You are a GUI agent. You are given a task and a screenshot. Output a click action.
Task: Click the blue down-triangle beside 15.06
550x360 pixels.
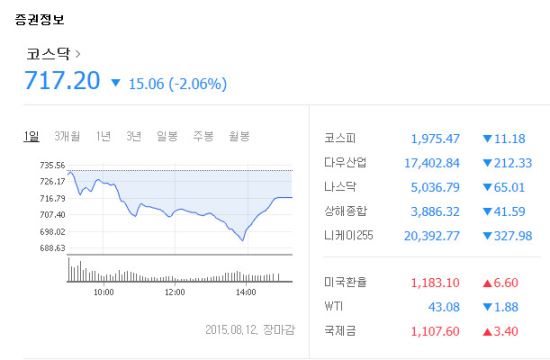116,83
